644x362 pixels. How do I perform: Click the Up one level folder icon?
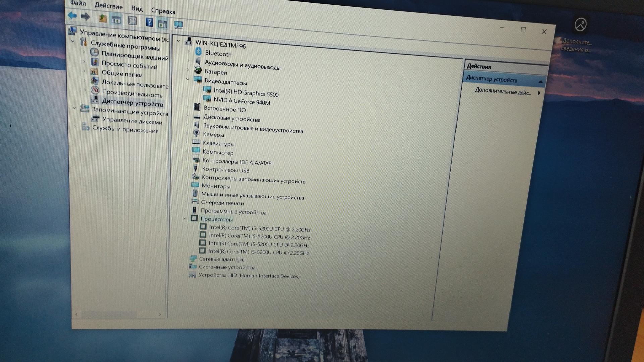pos(103,19)
